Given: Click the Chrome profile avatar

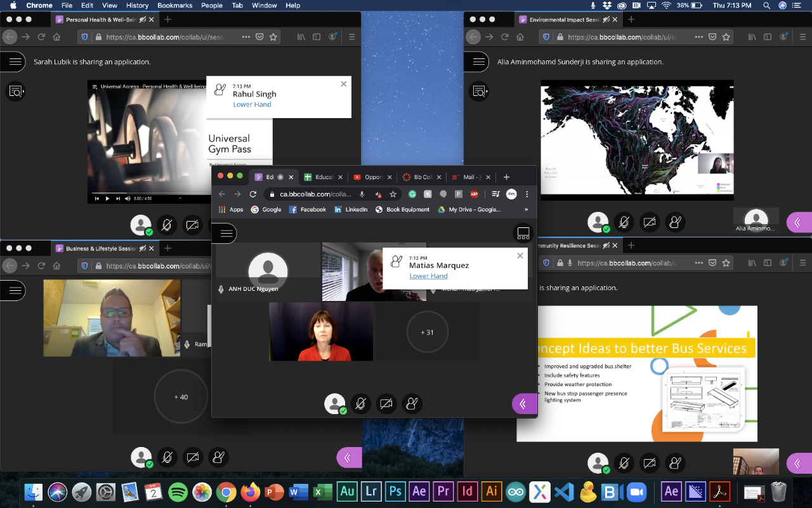Looking at the screenshot, I should pos(511,194).
